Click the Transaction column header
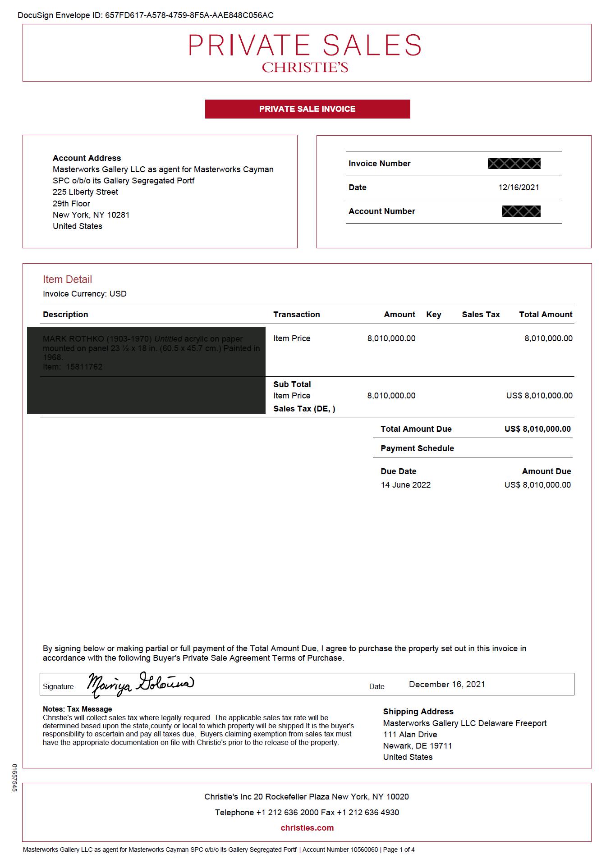The width and height of the screenshot is (615, 868). coord(296,315)
